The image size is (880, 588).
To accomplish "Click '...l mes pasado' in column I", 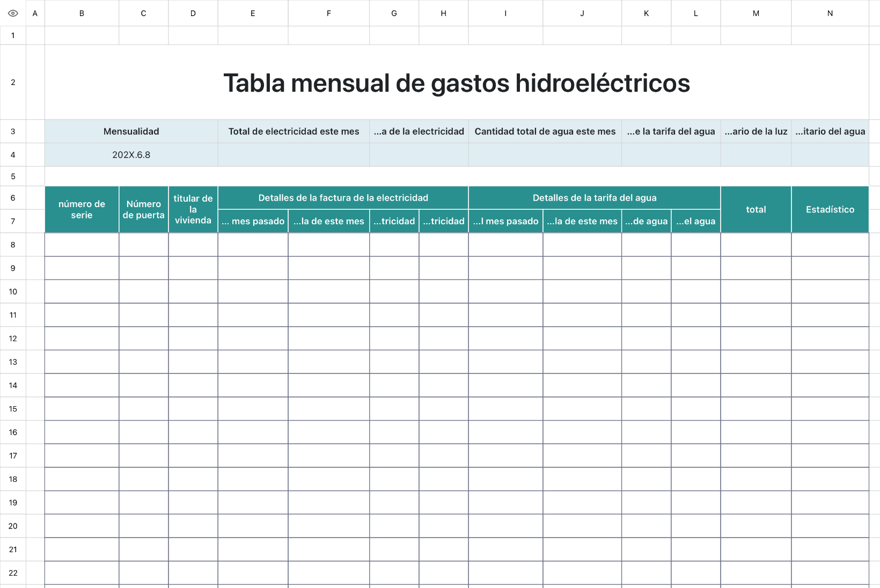I will (505, 221).
